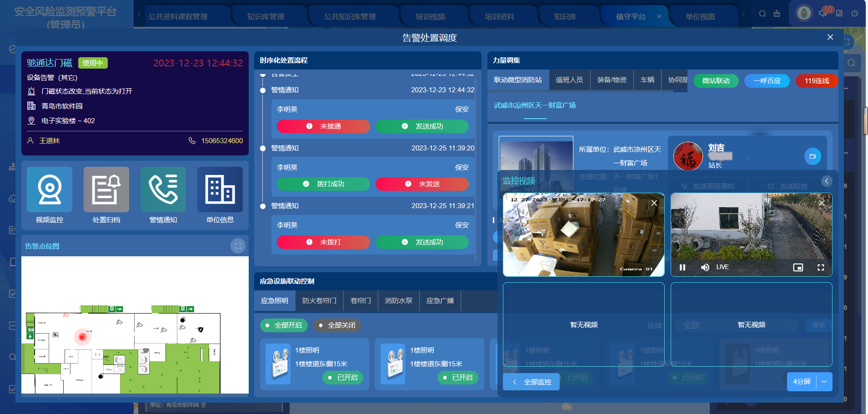
Task: Open the 知识库管理 tab
Action: 266,17
